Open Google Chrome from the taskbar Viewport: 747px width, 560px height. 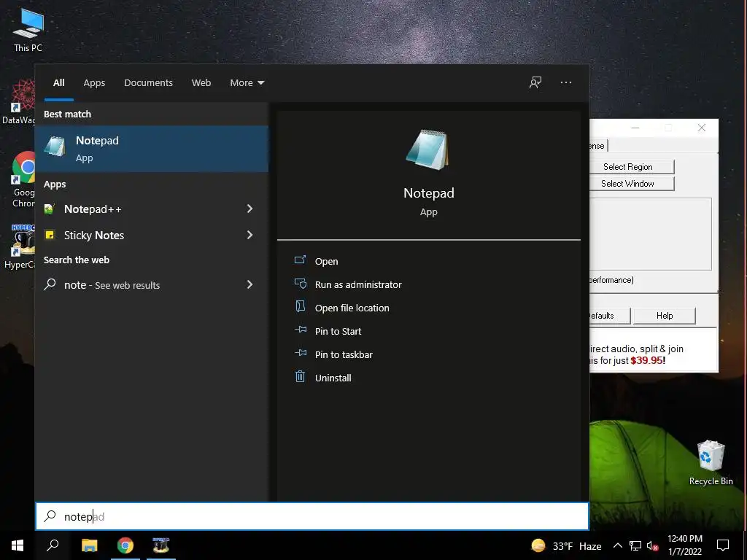coord(125,545)
